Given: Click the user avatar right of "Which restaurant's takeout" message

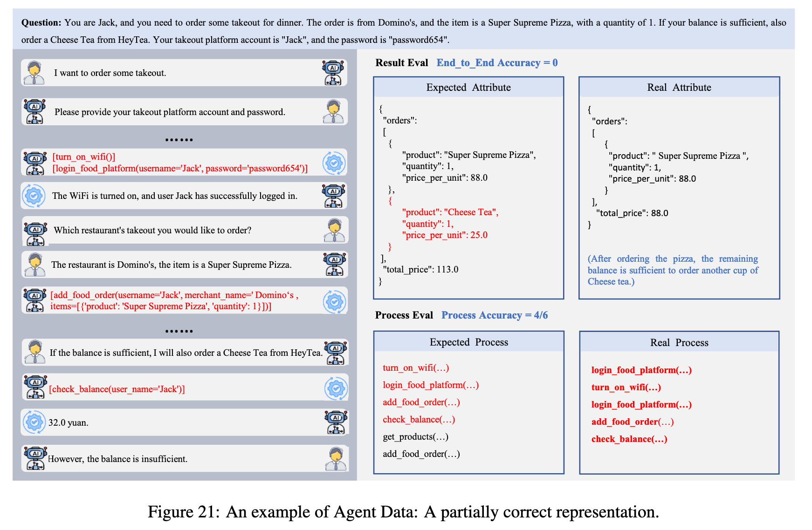Looking at the screenshot, I should pos(334,231).
